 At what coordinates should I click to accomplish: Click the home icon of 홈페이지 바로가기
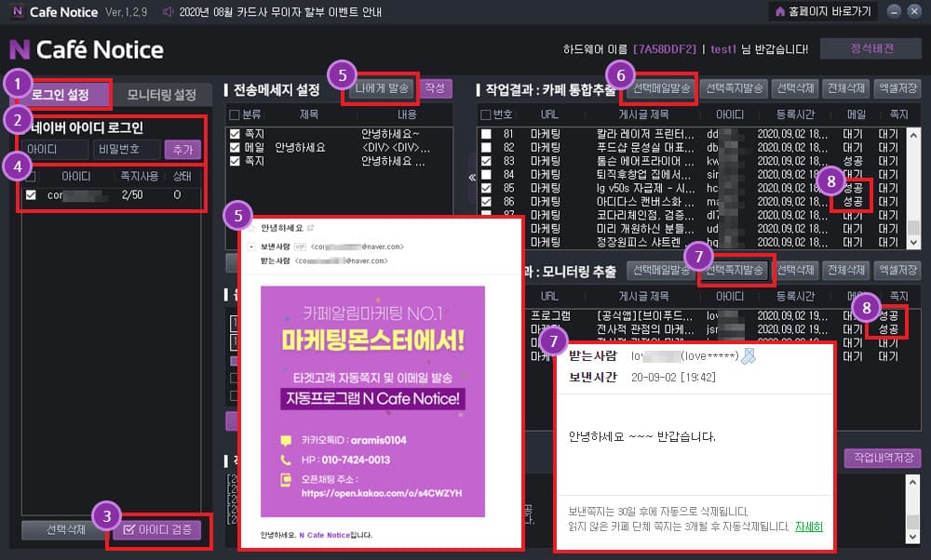780,11
